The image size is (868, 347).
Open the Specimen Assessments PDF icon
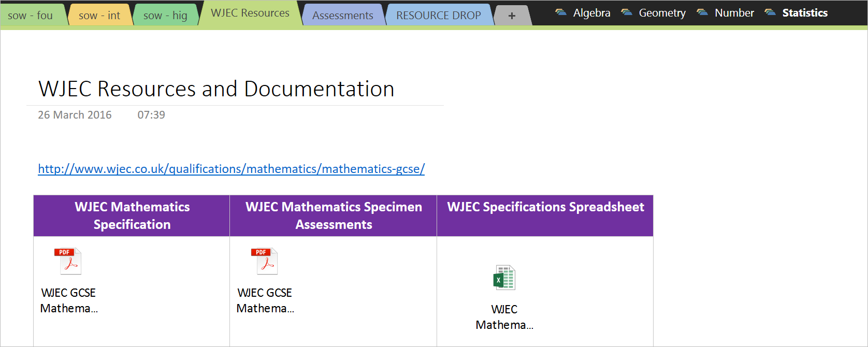coord(264,262)
